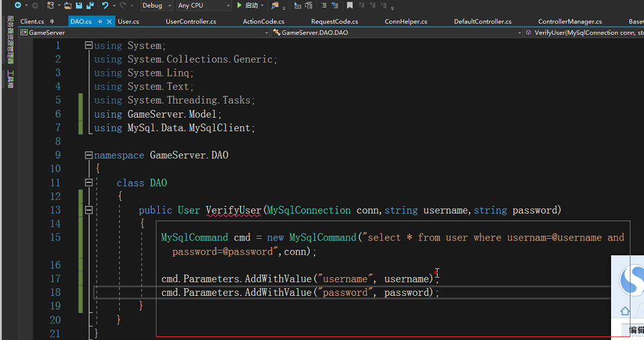Open the 服务器资源管理器 side panel tab
Viewport: 644px width, 340px height.
point(11,40)
